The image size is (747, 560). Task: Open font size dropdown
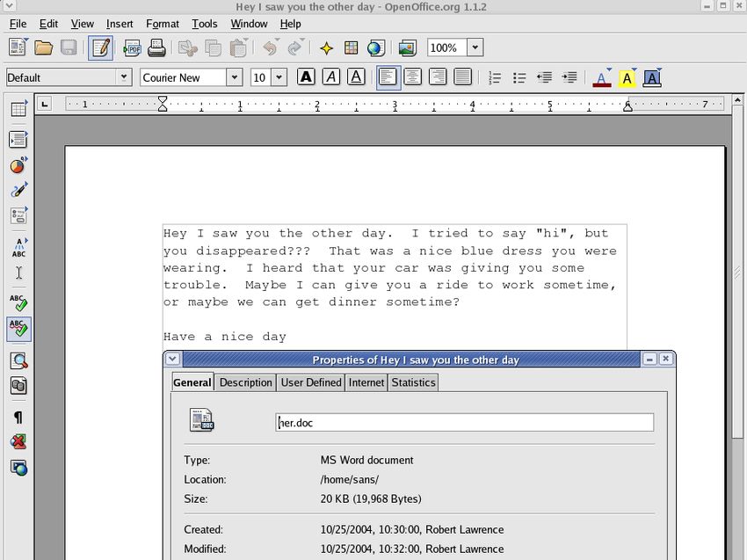click(x=279, y=77)
